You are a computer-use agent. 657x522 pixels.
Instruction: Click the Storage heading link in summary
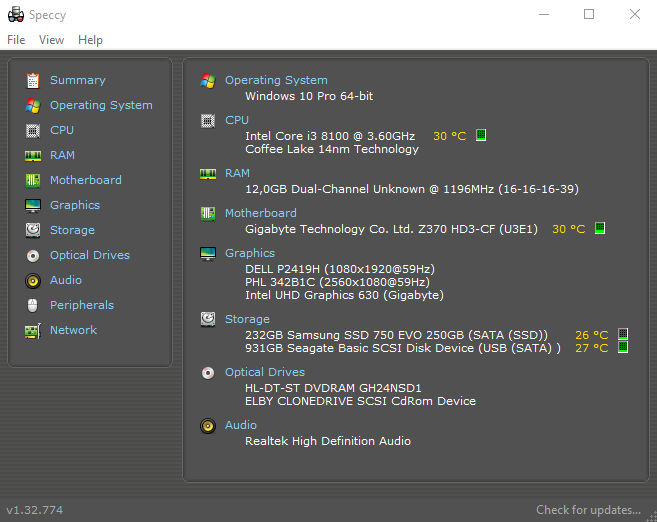click(x=247, y=319)
